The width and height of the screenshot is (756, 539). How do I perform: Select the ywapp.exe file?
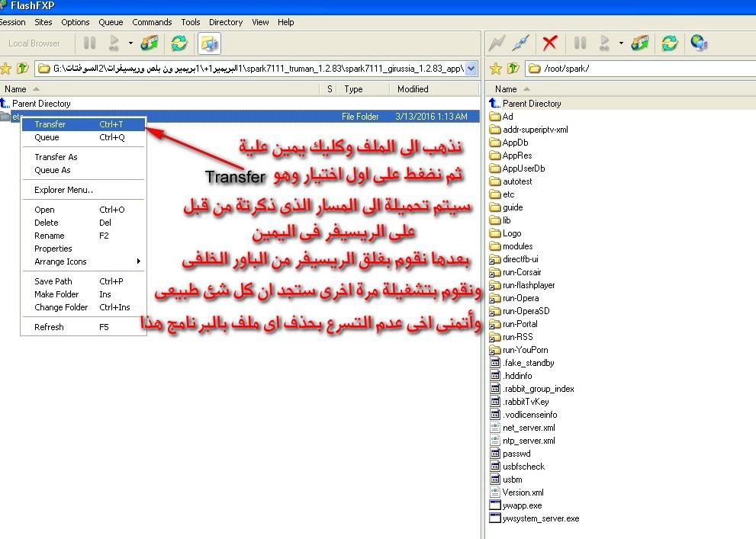pyautogui.click(x=522, y=505)
